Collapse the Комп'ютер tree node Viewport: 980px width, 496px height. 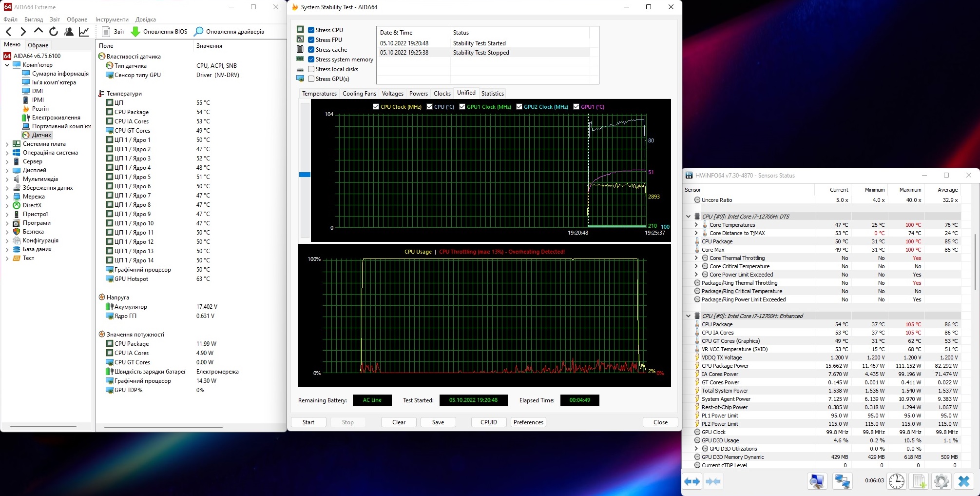tap(7, 65)
